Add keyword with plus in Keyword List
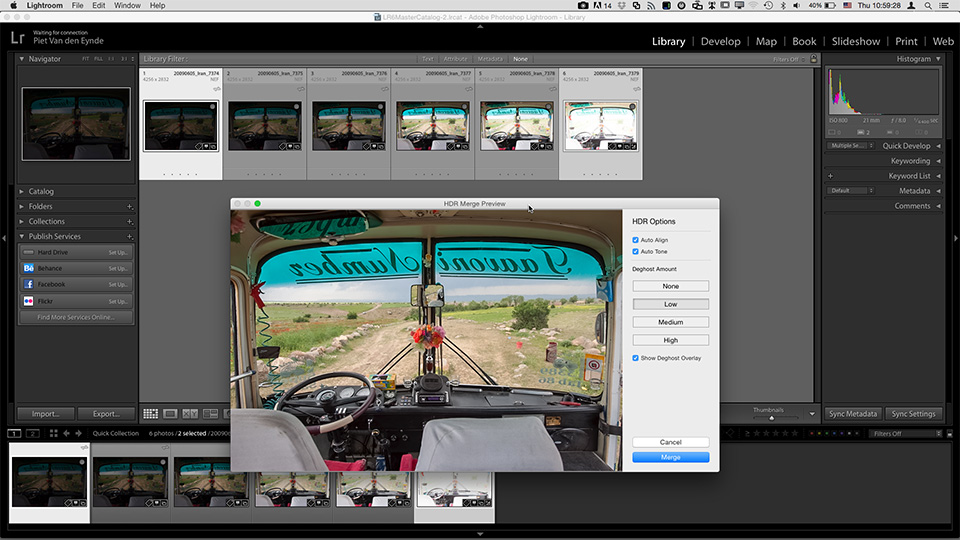This screenshot has width=960, height=540. (830, 176)
